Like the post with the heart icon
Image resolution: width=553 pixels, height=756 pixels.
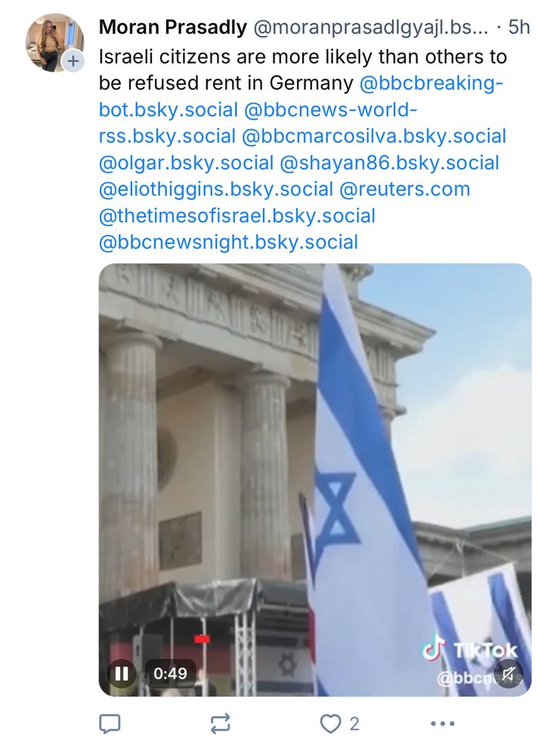pyautogui.click(x=330, y=723)
